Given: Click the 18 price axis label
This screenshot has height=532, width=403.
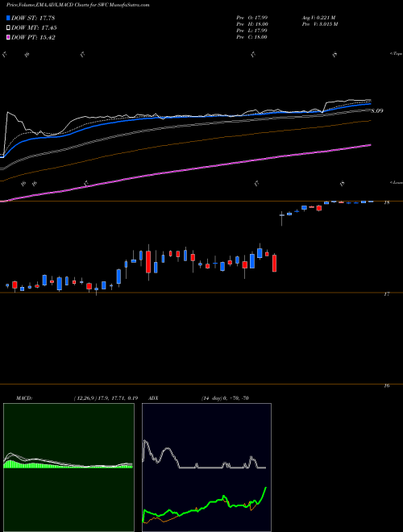Looking at the screenshot, I should click(x=386, y=202).
